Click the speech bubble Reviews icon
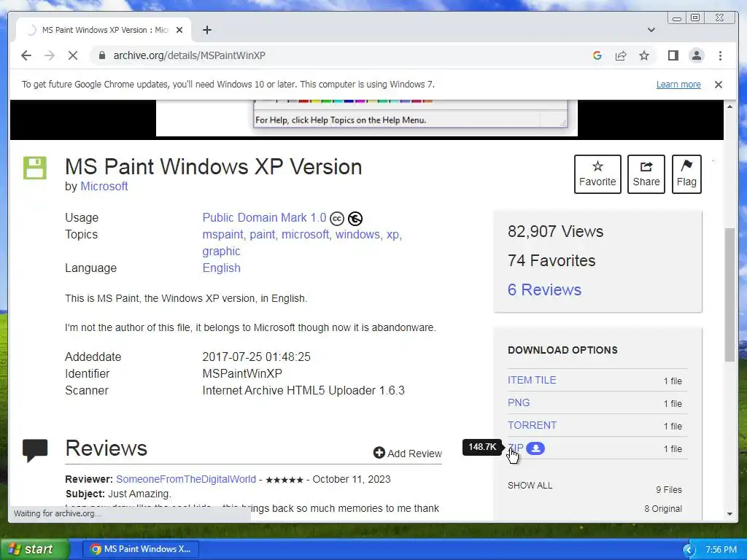Viewport: 747px width, 560px height. click(35, 449)
